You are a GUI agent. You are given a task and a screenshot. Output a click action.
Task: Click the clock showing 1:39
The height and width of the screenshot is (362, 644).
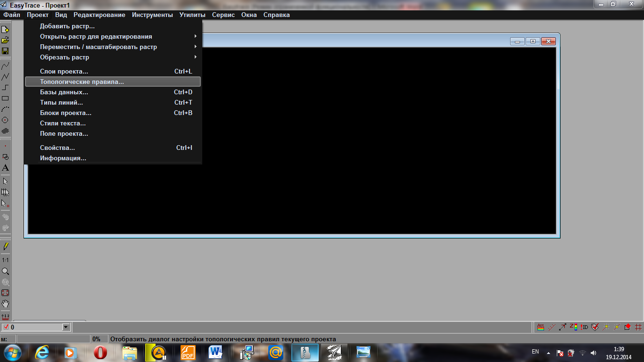point(619,349)
